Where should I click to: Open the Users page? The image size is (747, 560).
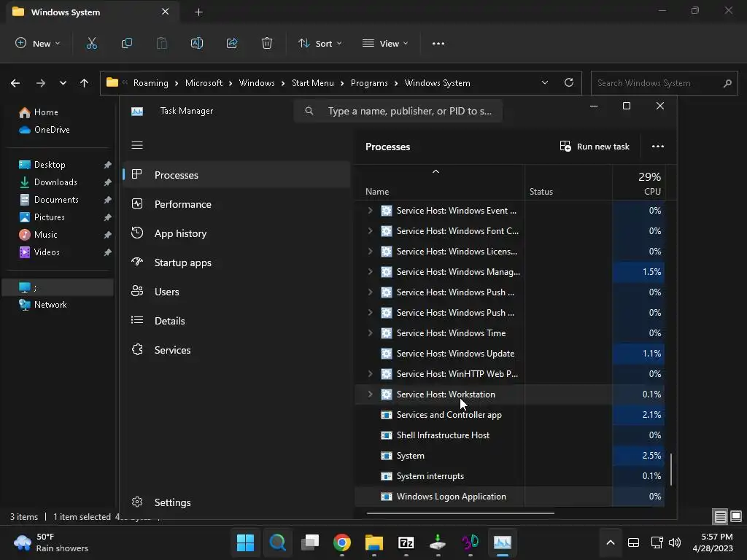pyautogui.click(x=237, y=292)
